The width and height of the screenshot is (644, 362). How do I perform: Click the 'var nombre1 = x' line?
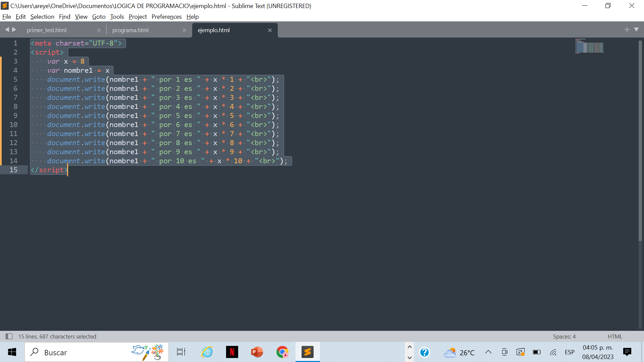[x=78, y=70]
